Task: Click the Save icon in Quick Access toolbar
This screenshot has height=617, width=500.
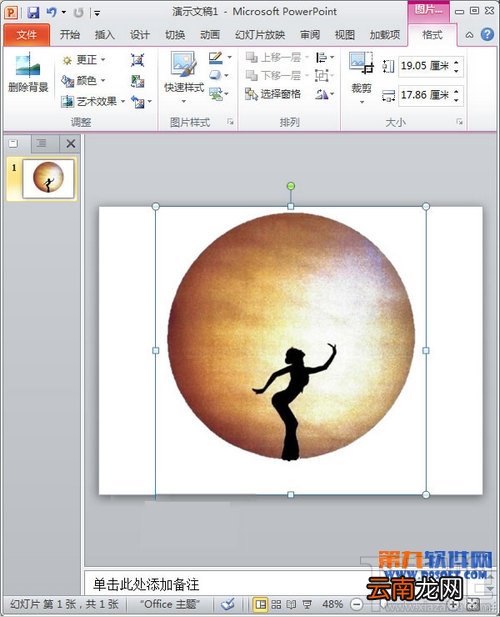Action: click(33, 13)
